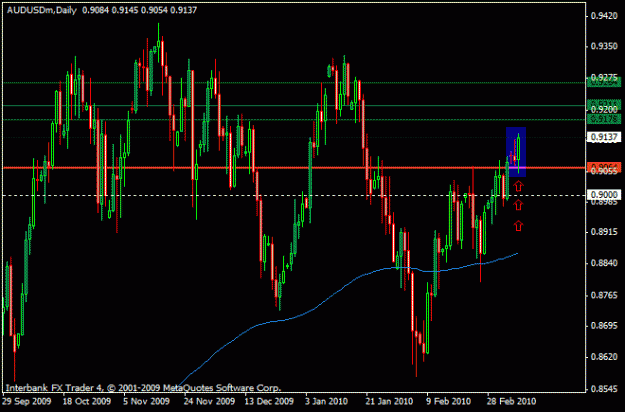Select the 0.8915 price axis label
Image resolution: width=625 pixels, height=412 pixels.
(604, 232)
